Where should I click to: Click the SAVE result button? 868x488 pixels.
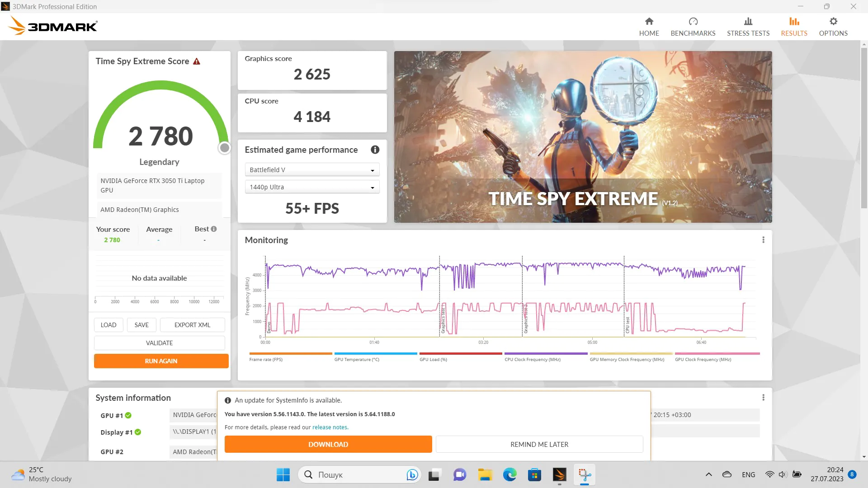tap(142, 325)
